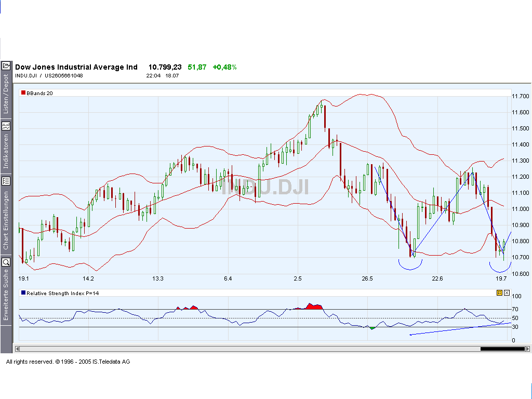Click the 6.4 date axis label

click(228, 278)
